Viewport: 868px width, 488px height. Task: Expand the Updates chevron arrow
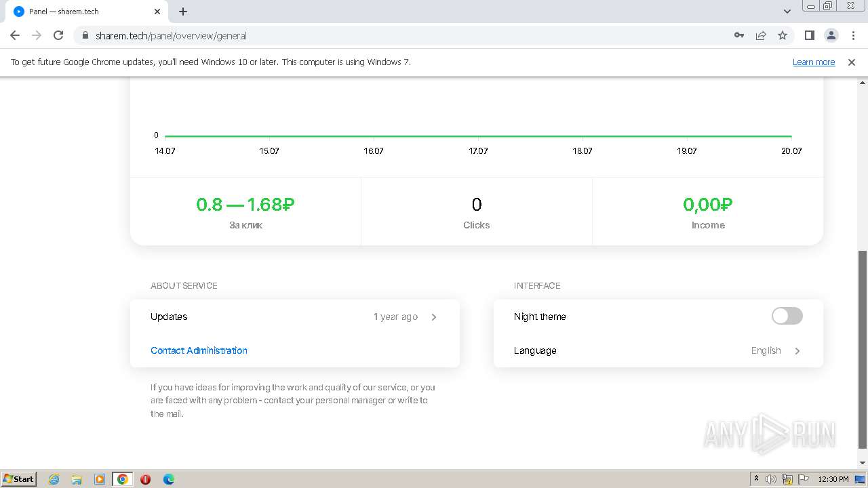point(434,317)
